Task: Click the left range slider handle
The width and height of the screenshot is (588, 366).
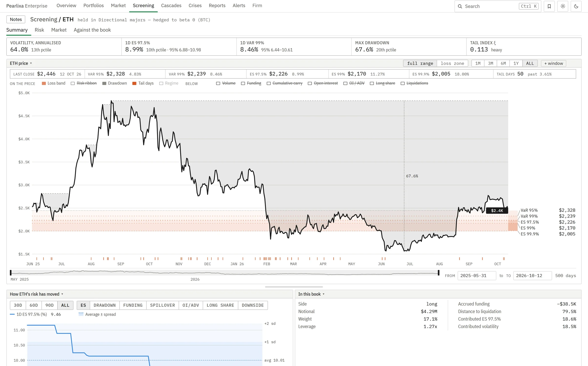Action: click(x=11, y=272)
